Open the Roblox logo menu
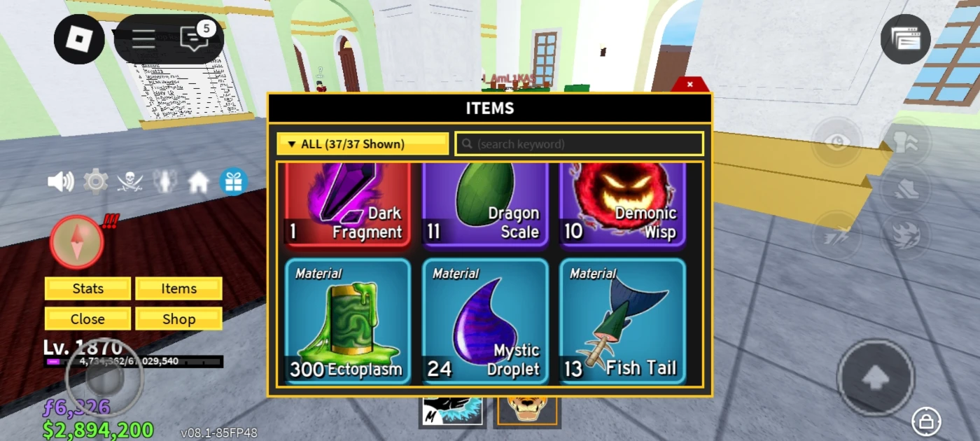Screen dimensions: 980x441 click(x=79, y=39)
